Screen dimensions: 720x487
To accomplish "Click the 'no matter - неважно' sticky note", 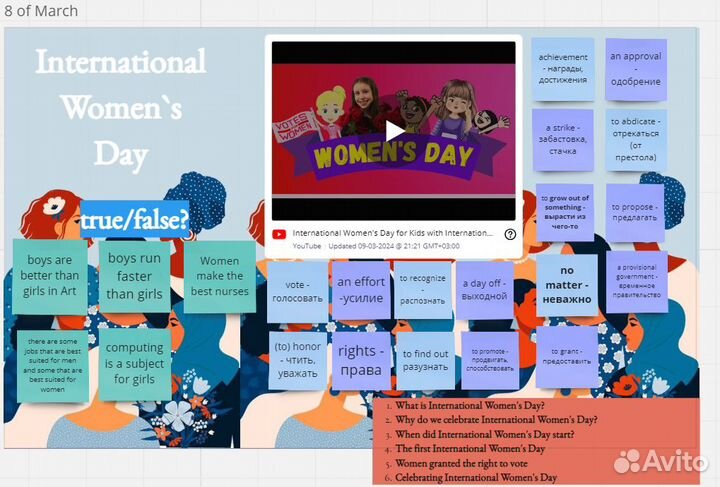I will [566, 285].
